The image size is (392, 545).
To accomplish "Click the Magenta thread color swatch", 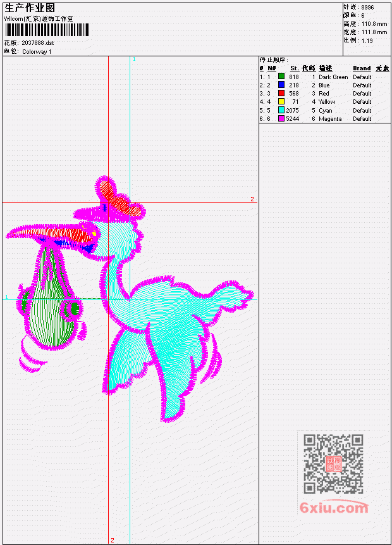I will 281,118.
